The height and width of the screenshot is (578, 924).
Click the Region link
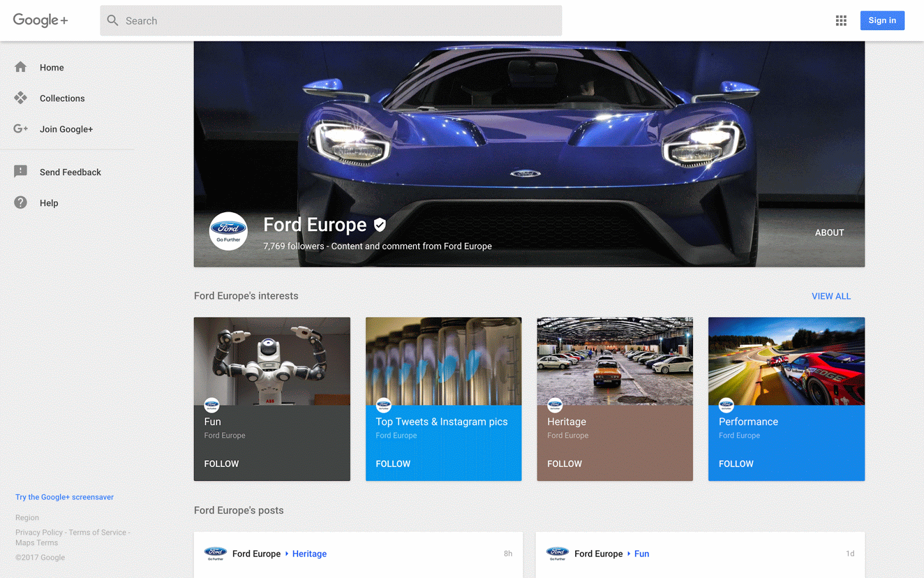tap(27, 518)
